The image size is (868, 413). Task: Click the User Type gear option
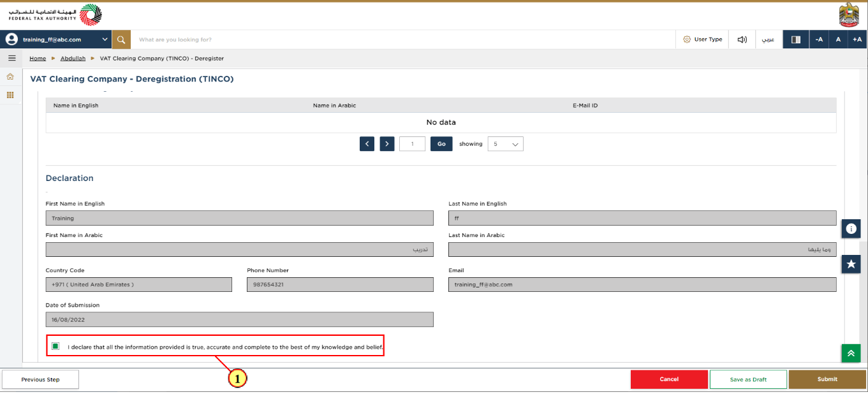(702, 40)
